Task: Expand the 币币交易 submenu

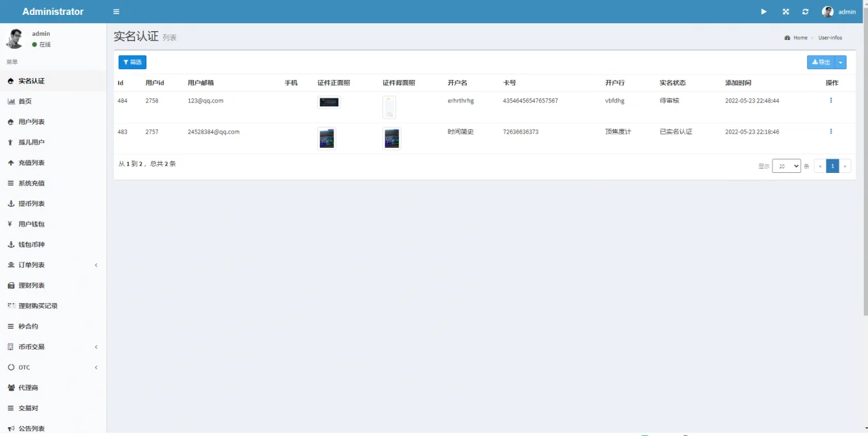Action: tap(96, 347)
